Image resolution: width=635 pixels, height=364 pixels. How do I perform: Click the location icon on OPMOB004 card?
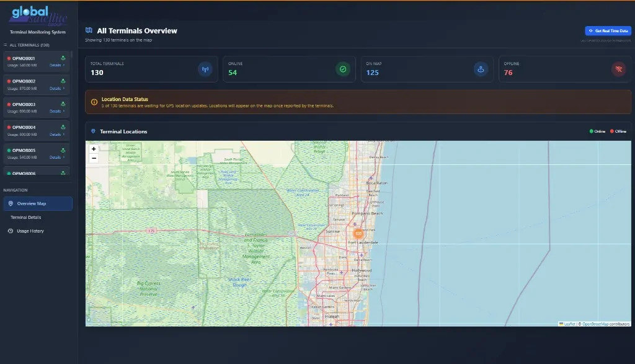pyautogui.click(x=63, y=127)
